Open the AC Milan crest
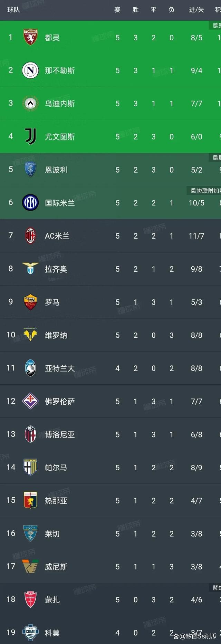The height and width of the screenshot is (644, 221). [x=30, y=236]
